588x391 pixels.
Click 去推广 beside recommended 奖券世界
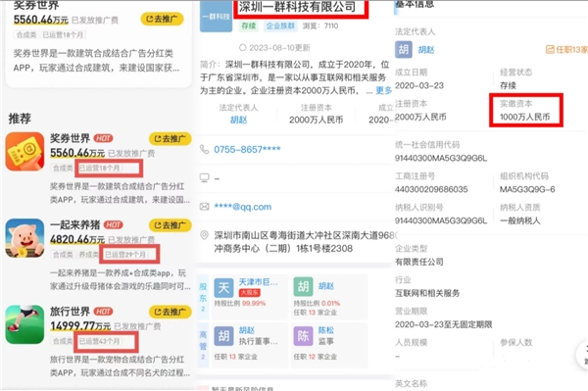click(x=171, y=139)
